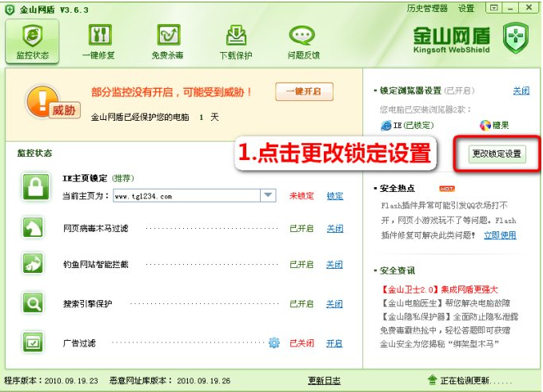Viewport: 543px width, 392px height.
Task: Open news 【金山卫士2.0】集成网盾更强大
Action: (439, 290)
